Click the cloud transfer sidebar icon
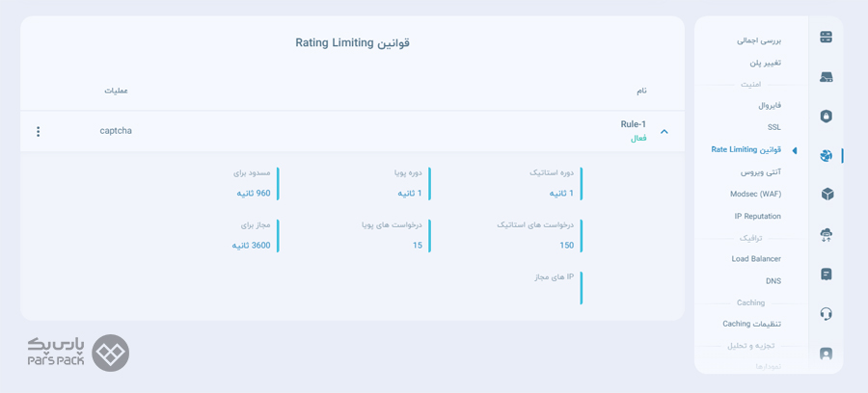Viewport: 868px width, 393px height. tap(827, 235)
